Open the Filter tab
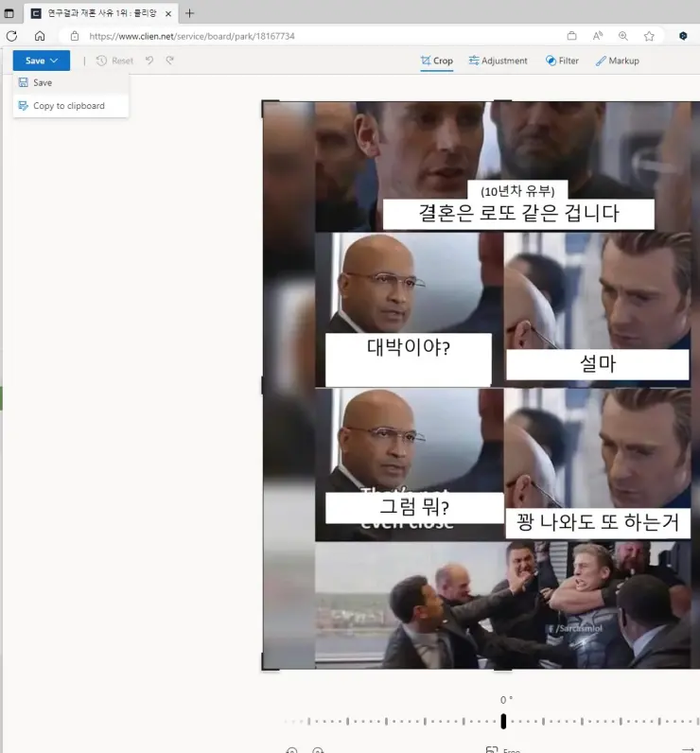 [562, 61]
